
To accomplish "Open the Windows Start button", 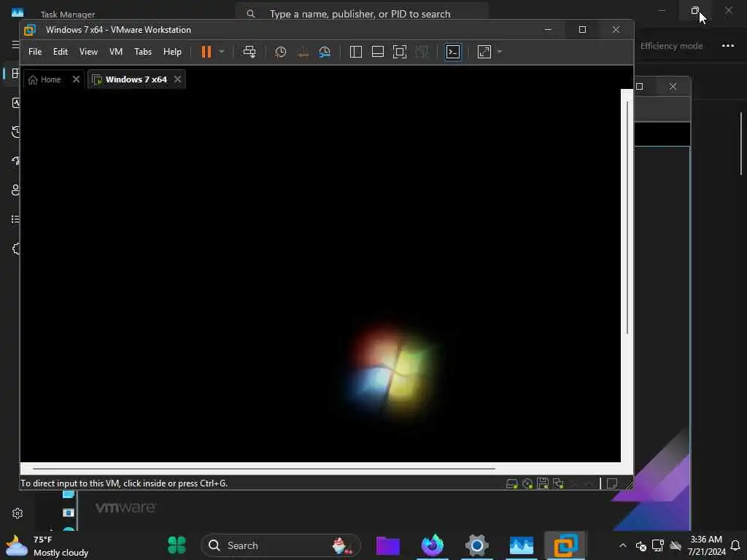I will click(x=177, y=545).
